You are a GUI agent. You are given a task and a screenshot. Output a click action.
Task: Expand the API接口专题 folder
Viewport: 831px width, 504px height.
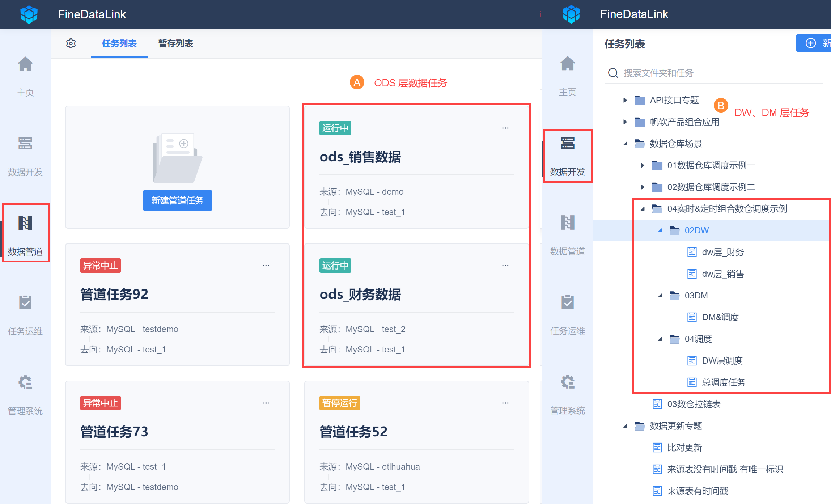pos(625,100)
